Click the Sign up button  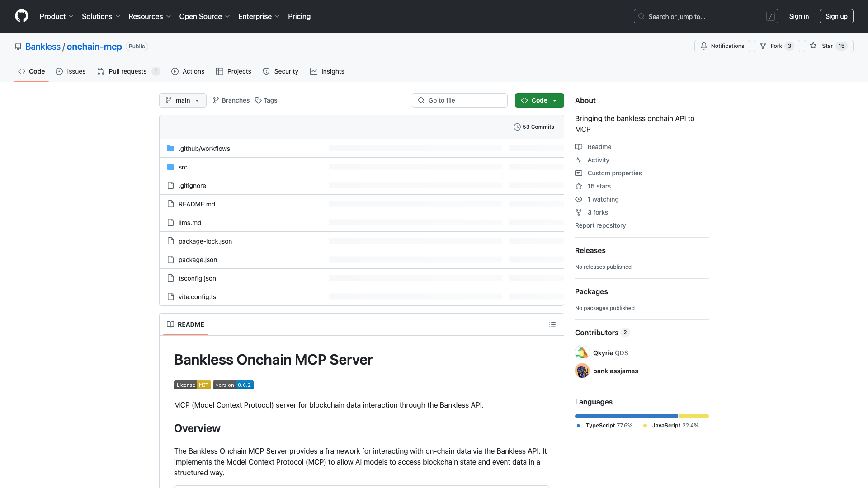pyautogui.click(x=836, y=16)
